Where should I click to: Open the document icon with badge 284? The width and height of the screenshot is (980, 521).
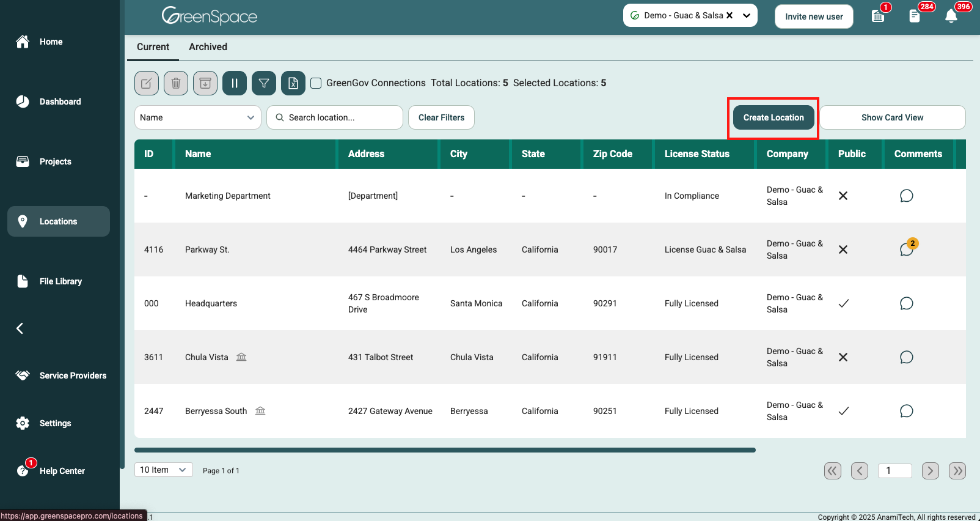coord(915,16)
